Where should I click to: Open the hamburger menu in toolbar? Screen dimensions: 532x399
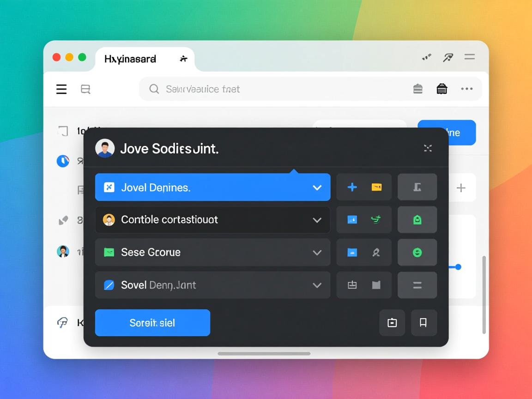pos(61,89)
